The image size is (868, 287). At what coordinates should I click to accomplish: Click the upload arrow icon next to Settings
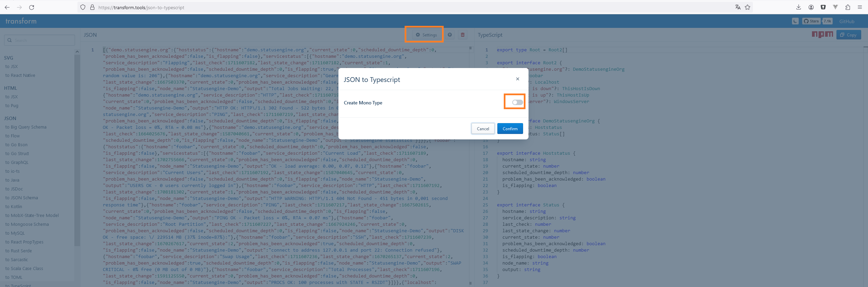coord(450,35)
